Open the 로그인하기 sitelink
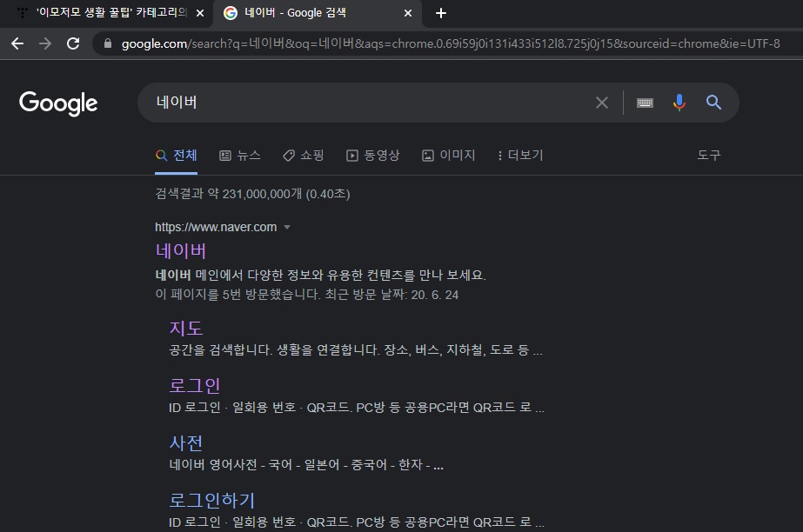803x532 pixels. pos(212,501)
